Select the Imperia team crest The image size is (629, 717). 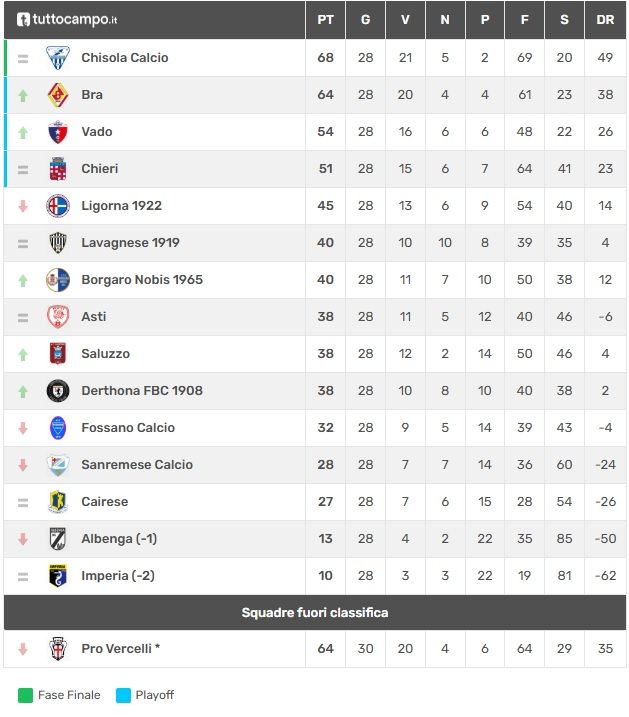point(58,575)
